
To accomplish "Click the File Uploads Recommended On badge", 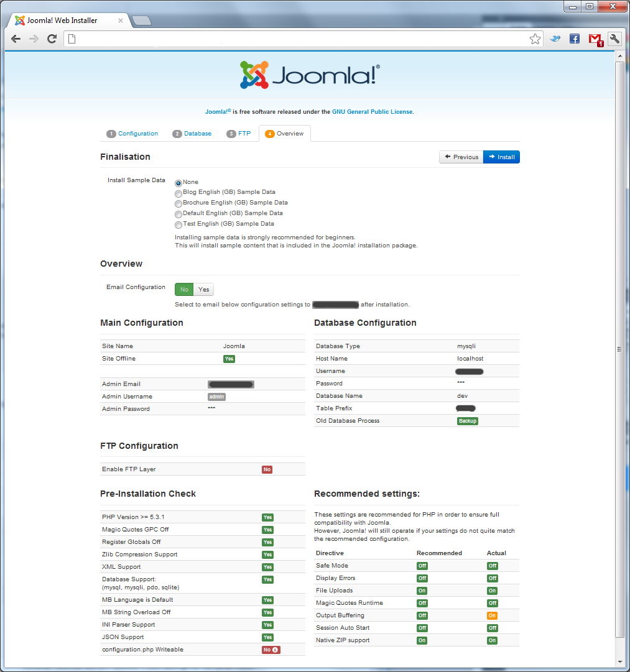I will (422, 591).
